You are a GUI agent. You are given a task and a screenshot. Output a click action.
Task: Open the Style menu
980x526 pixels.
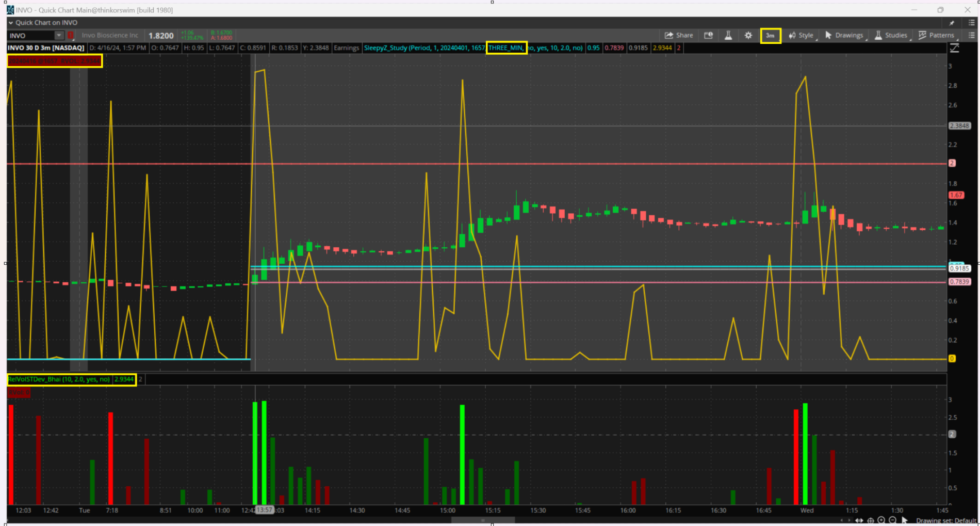(801, 35)
